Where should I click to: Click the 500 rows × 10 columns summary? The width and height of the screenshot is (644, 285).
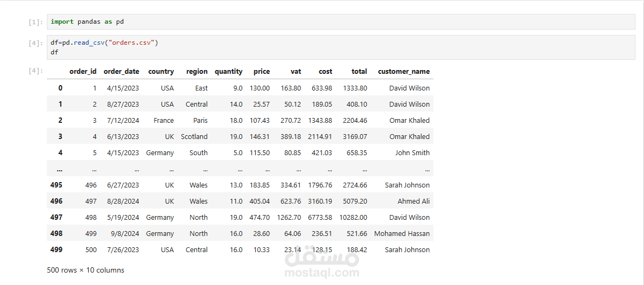coord(86,270)
